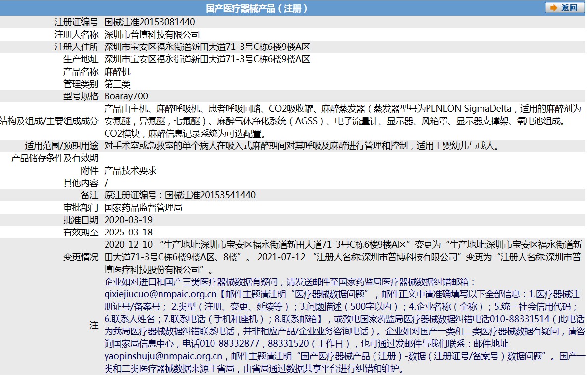
Task: Click the 变更情况 label
Action: 81,257
